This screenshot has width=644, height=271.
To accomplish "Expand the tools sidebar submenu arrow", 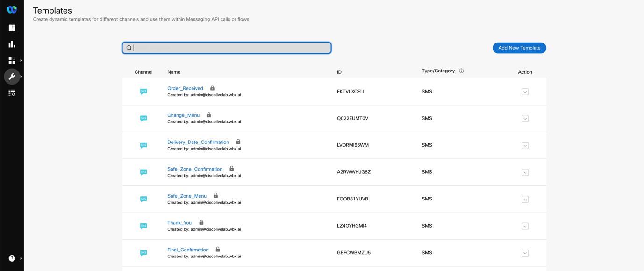I will tap(21, 77).
